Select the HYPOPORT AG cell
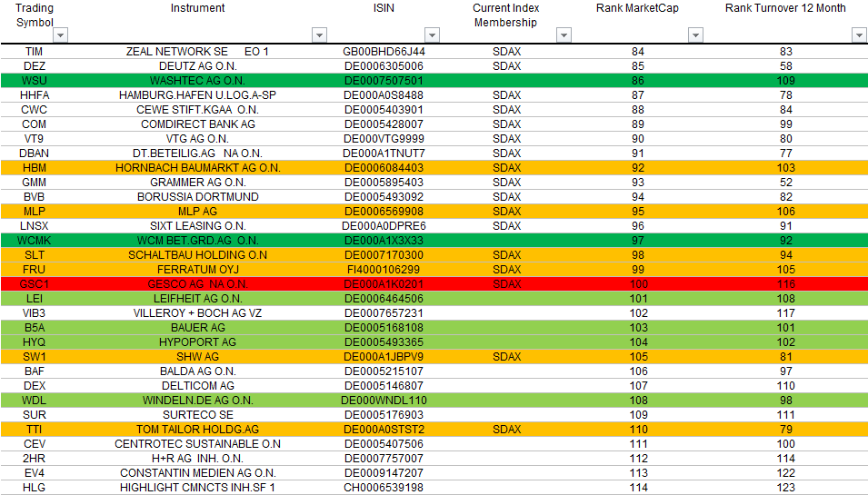868x495 pixels. coord(197,342)
